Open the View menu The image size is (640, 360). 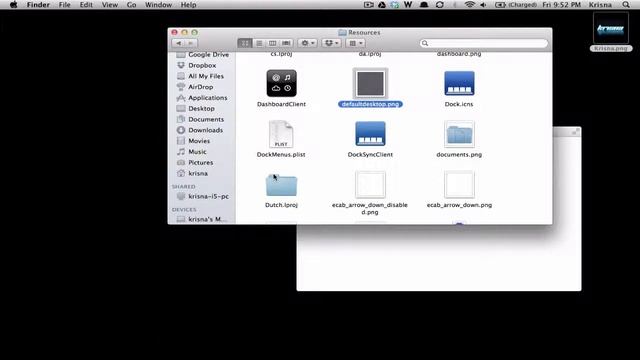(109, 5)
